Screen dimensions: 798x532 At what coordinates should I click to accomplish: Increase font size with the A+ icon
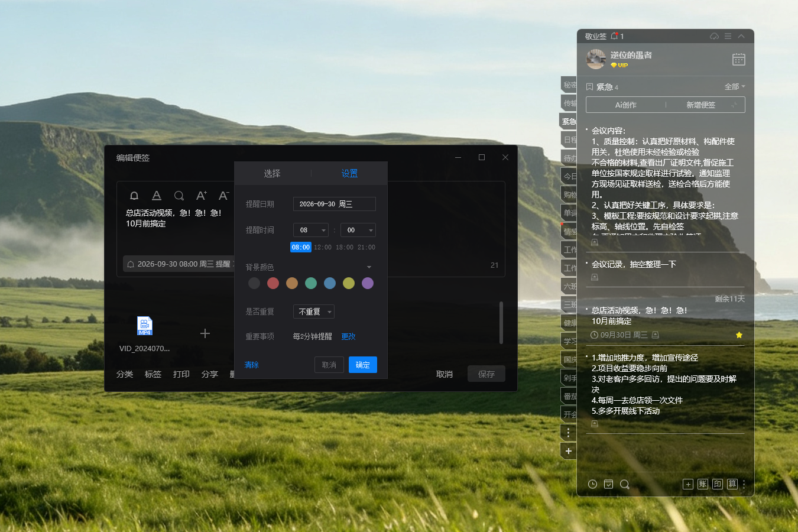click(x=202, y=196)
